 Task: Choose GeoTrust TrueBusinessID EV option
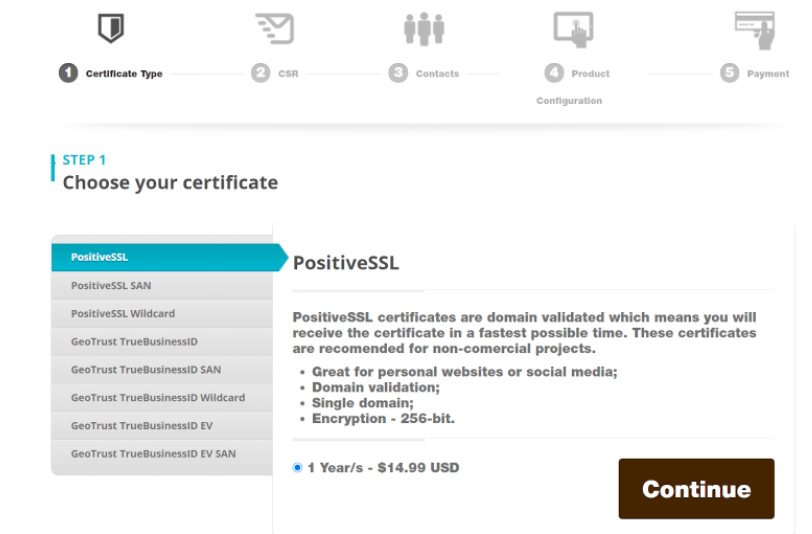click(160, 425)
